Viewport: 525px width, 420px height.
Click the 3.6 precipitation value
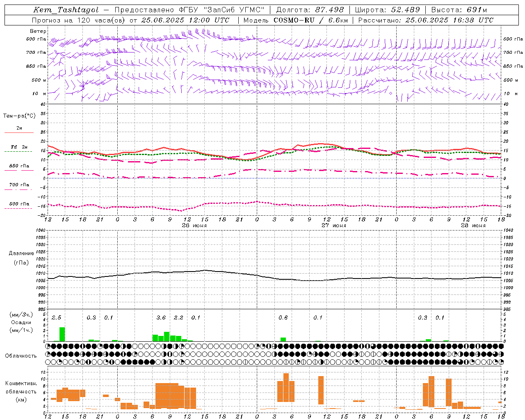161,318
